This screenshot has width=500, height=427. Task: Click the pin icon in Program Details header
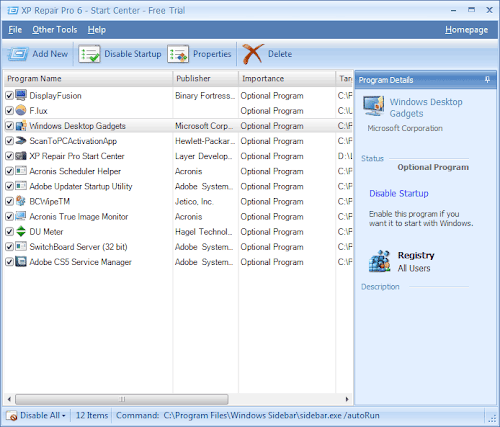487,80
